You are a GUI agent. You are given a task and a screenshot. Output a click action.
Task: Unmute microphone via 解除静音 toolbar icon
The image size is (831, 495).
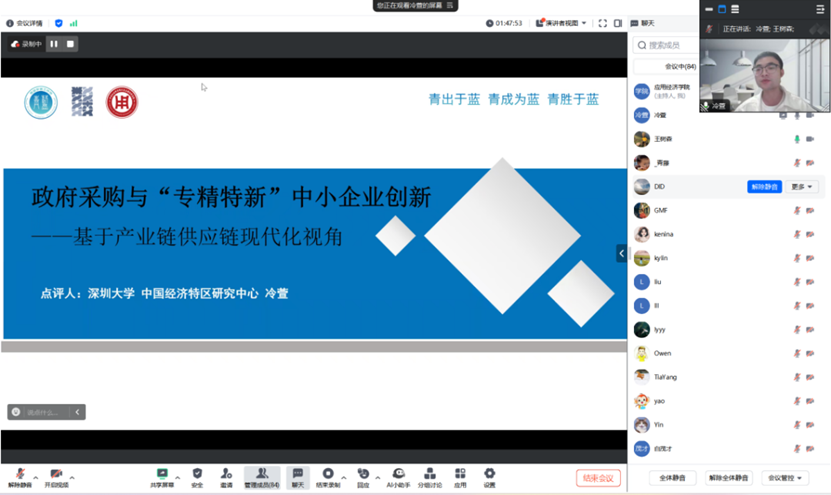click(20, 477)
